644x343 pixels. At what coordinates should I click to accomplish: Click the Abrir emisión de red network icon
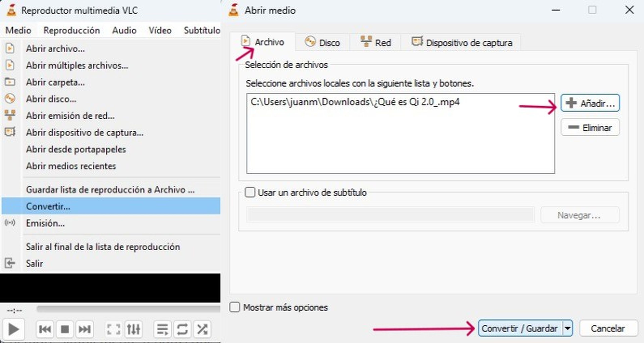tap(10, 115)
